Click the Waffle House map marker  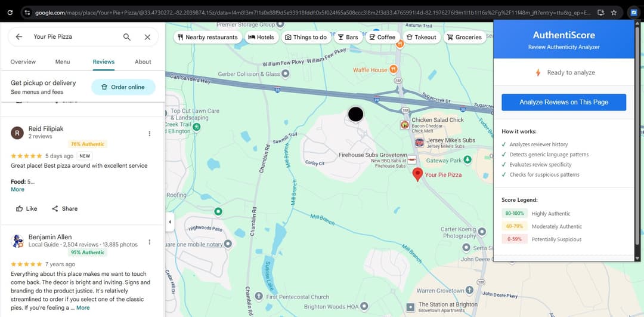point(394,69)
